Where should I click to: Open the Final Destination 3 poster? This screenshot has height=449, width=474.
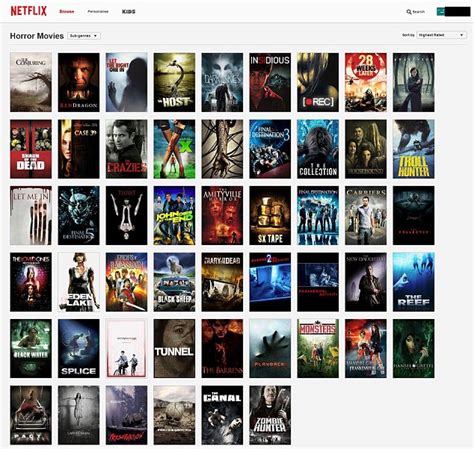(x=270, y=149)
